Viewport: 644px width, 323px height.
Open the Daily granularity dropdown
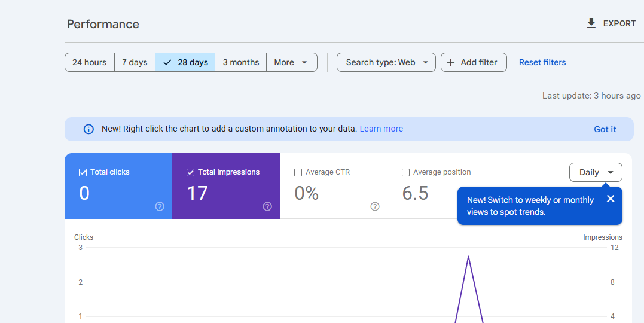[x=596, y=172]
